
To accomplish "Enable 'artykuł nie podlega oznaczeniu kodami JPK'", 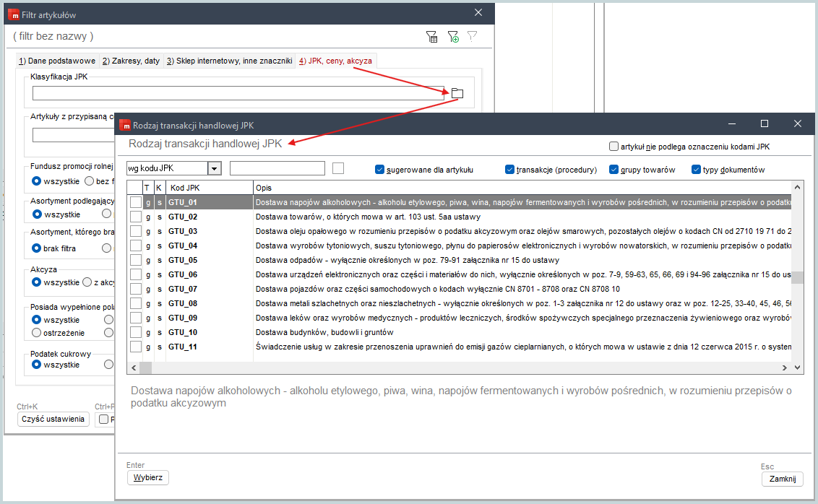I will point(613,147).
